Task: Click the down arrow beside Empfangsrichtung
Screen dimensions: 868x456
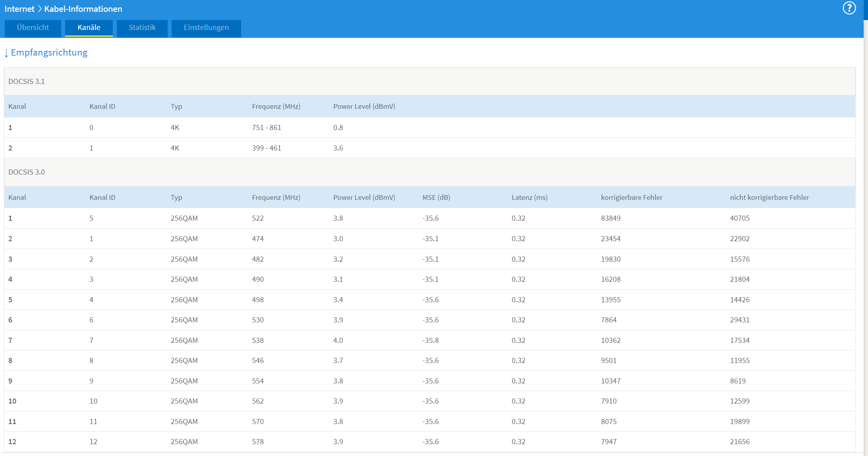Action: [x=6, y=53]
